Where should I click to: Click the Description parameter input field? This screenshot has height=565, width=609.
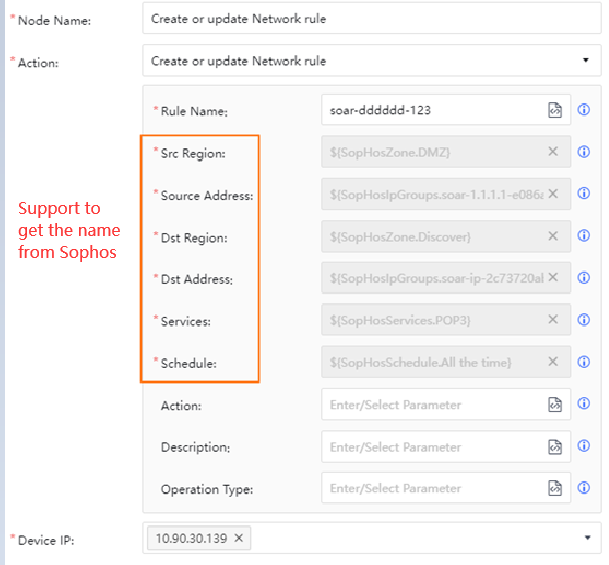pyautogui.click(x=432, y=447)
